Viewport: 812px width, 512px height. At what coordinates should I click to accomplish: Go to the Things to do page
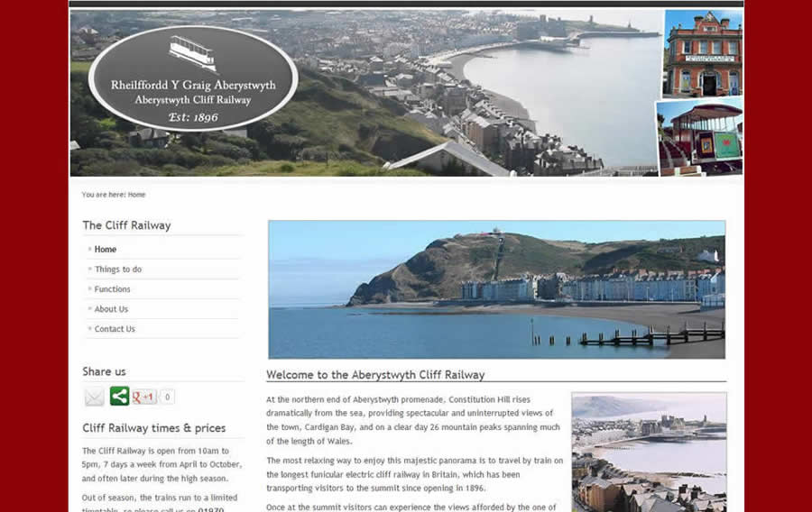(118, 270)
